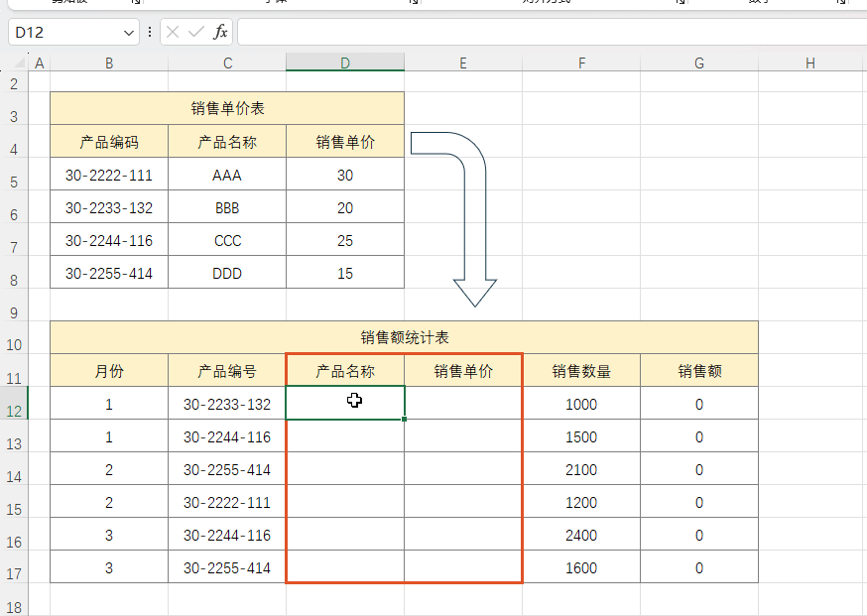Screen dimensions: 867x616
Task: Click the price cell with value 25
Action: (x=345, y=240)
